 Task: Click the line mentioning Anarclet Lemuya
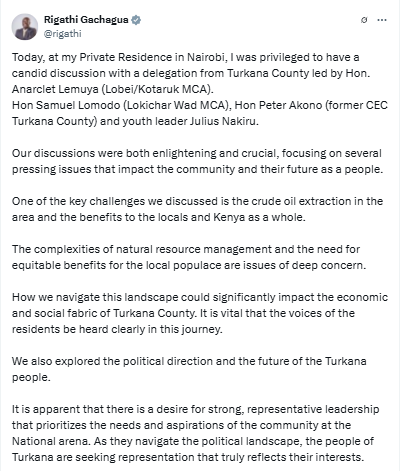point(113,89)
